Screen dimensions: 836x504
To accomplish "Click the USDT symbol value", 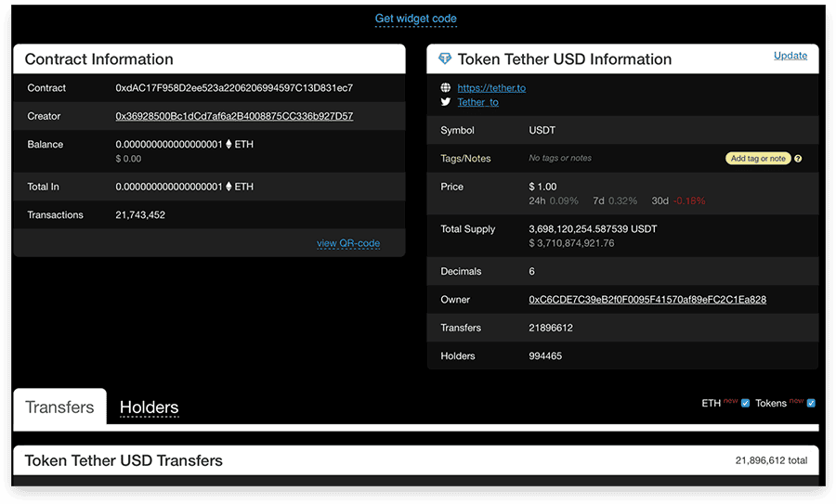I will 542,130.
